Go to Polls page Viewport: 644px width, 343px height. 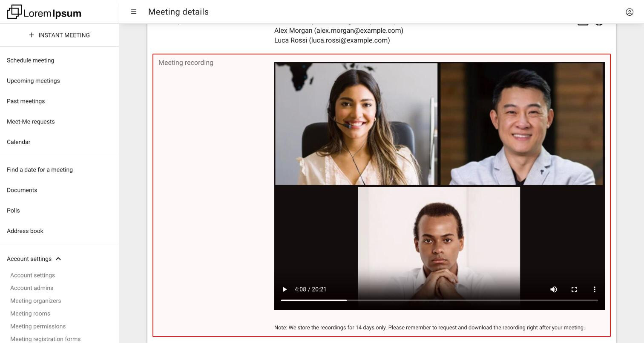[13, 211]
